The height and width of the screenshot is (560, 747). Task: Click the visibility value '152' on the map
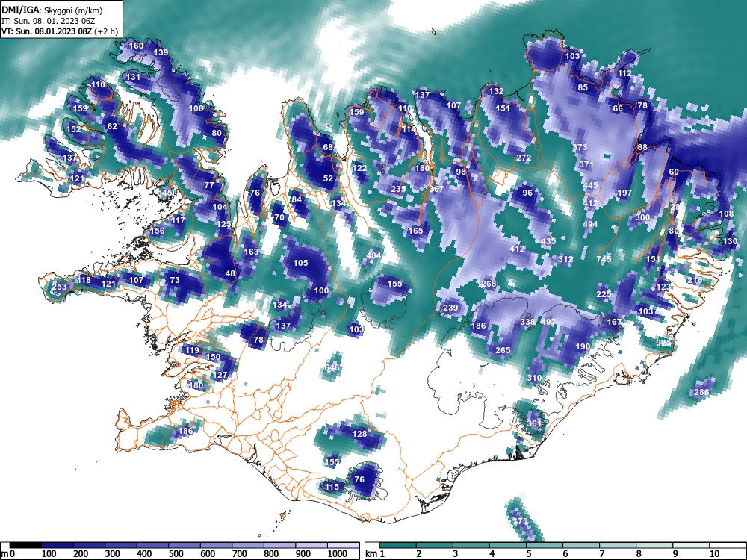coord(73,129)
